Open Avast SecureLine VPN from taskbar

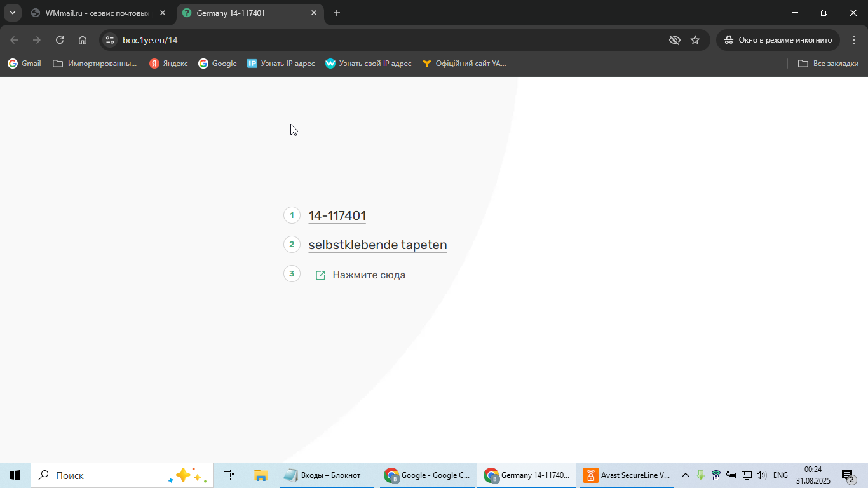pyautogui.click(x=628, y=475)
